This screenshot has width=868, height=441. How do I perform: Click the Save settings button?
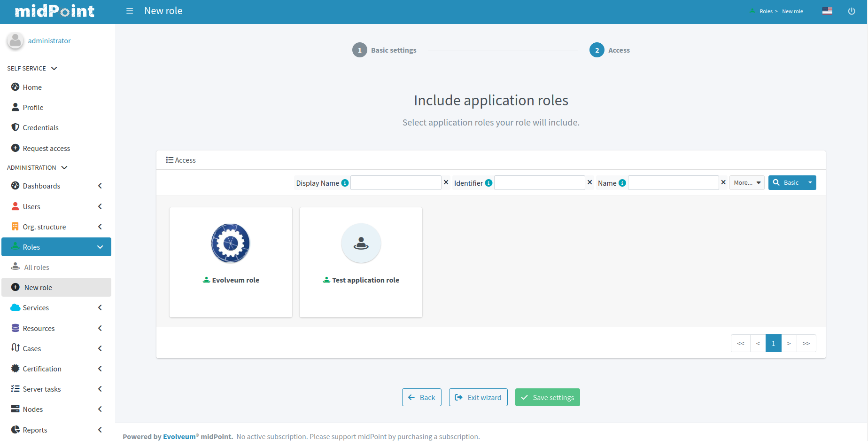(x=548, y=397)
